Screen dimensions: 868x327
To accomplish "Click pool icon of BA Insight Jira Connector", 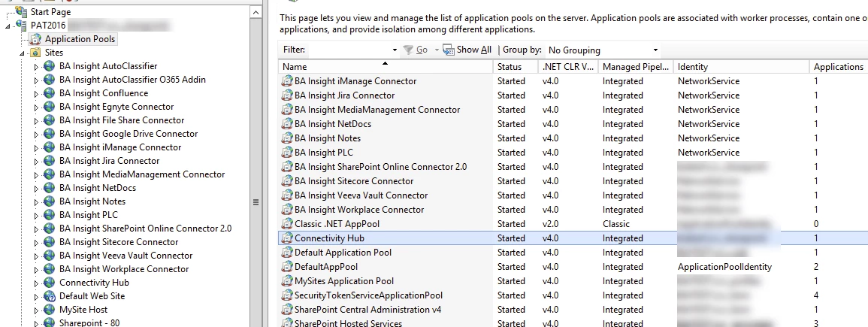I will tap(287, 95).
